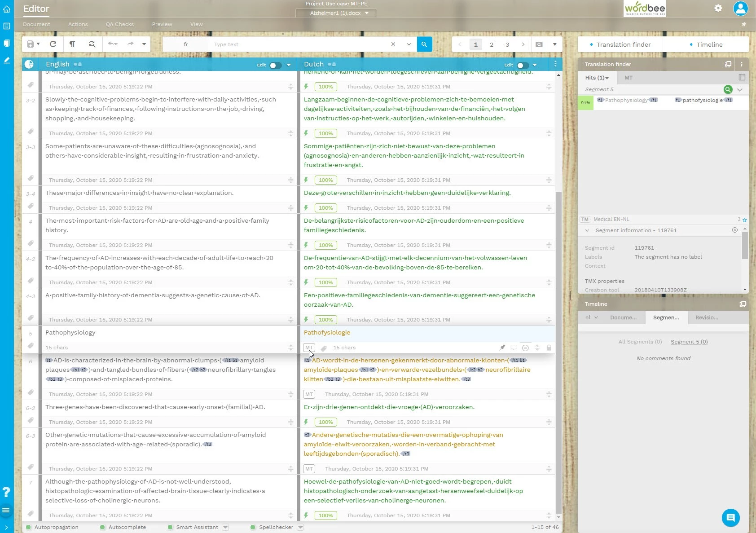Open the QA Checks menu
This screenshot has height=533, width=756.
pos(119,24)
